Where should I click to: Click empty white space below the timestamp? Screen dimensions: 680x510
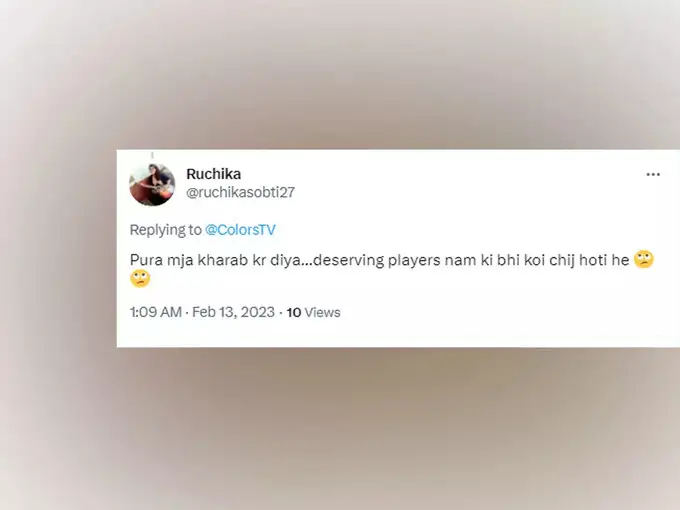click(390, 334)
